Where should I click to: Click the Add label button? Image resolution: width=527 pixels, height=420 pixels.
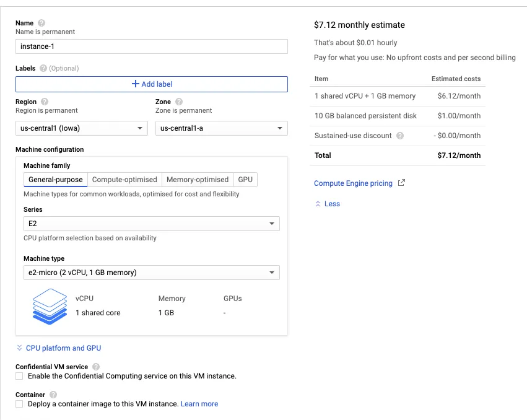click(151, 84)
